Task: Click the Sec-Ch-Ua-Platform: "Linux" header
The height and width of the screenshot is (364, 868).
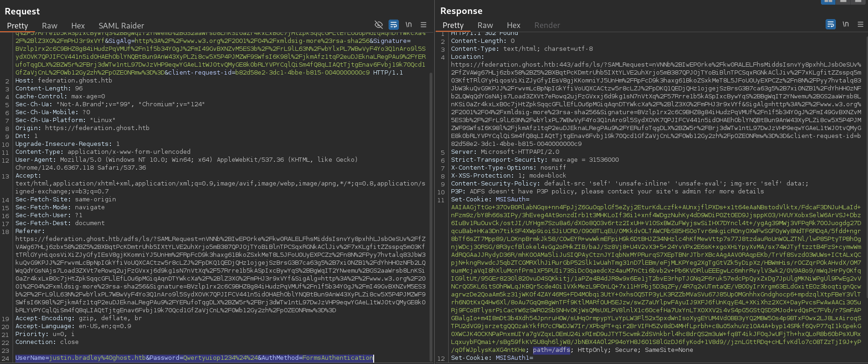Action: point(66,120)
